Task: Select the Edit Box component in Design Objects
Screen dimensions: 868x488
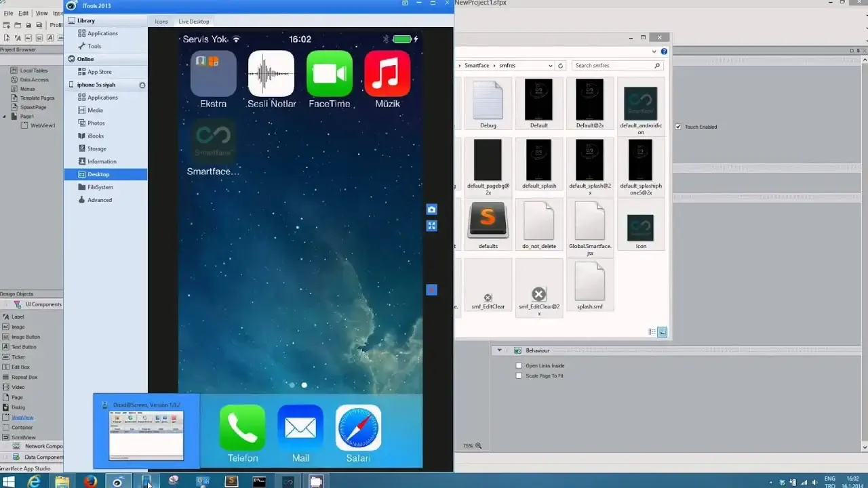Action: coord(20,367)
